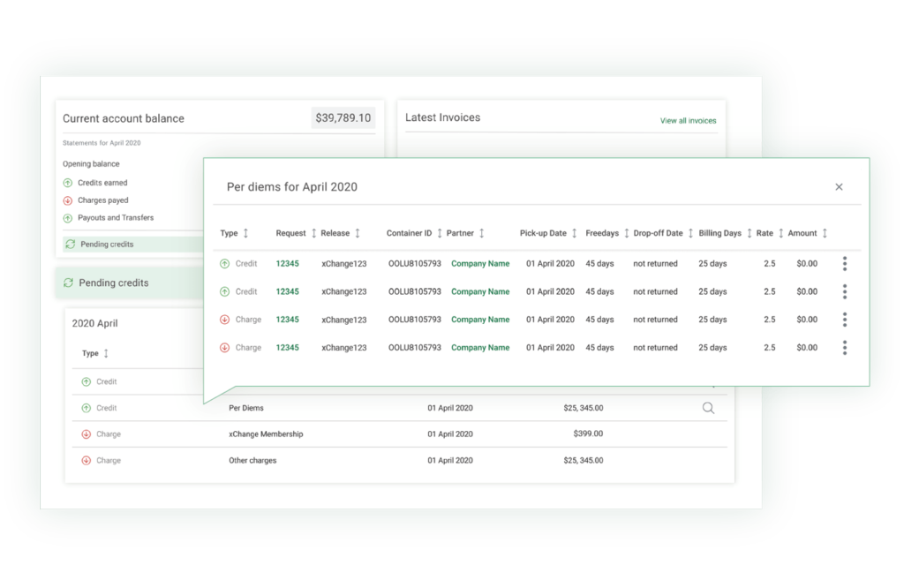The width and height of the screenshot is (904, 588).
Task: Open more options for first Credit row
Action: coord(845,264)
